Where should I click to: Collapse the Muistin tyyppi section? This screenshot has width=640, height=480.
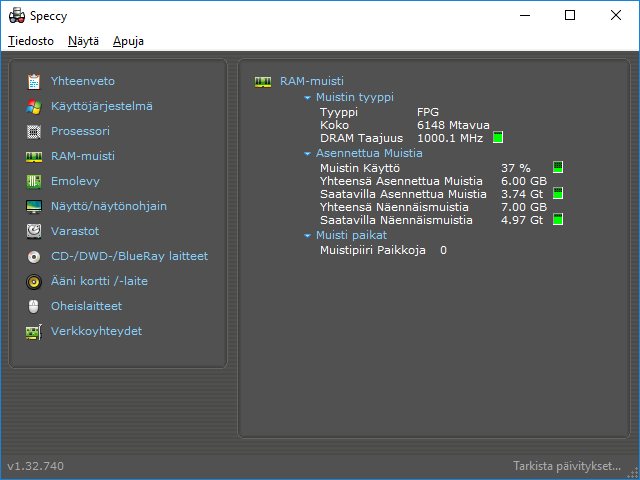pos(308,98)
